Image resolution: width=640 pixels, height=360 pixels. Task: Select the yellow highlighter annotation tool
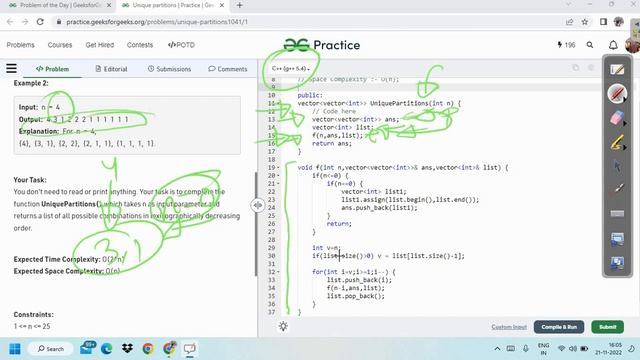617,142
